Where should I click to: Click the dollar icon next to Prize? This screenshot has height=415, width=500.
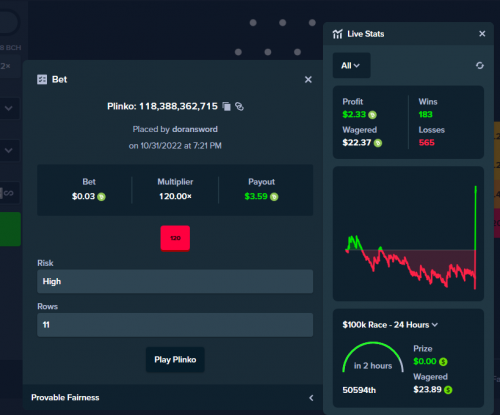point(443,362)
